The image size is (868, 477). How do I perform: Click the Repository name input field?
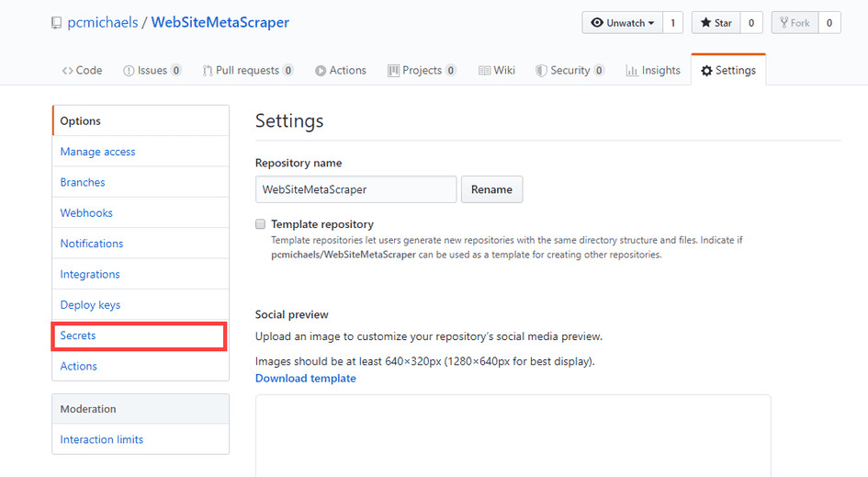pos(356,189)
